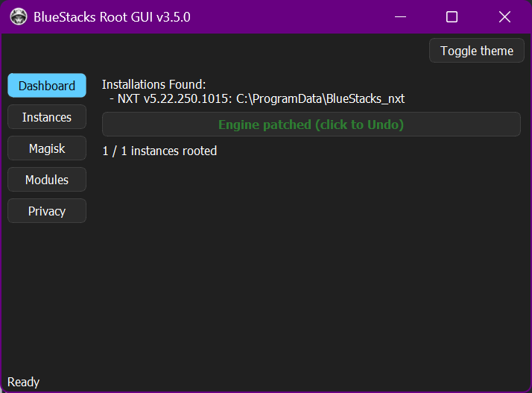The height and width of the screenshot is (393, 532).
Task: Select the 'Installations Found:' label
Action: 154,84
